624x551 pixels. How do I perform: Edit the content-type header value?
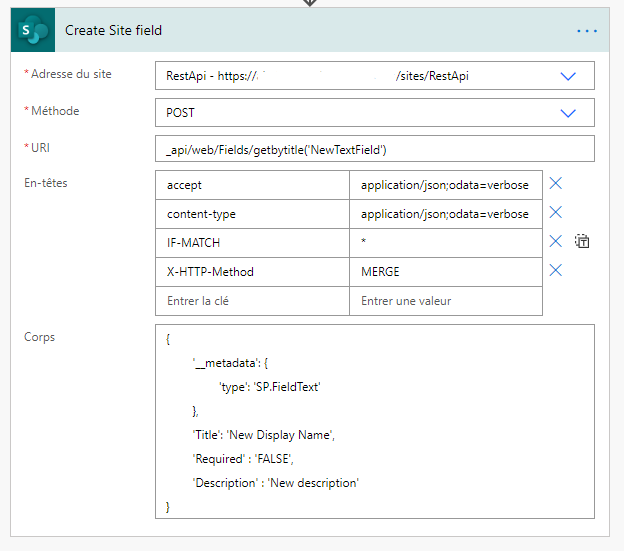446,214
